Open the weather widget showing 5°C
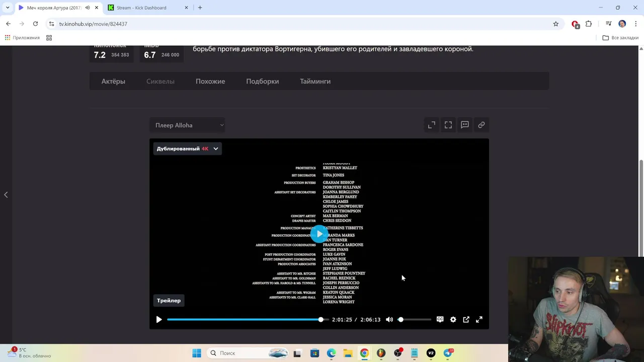Viewport: 644px width, 362px height. [29, 352]
